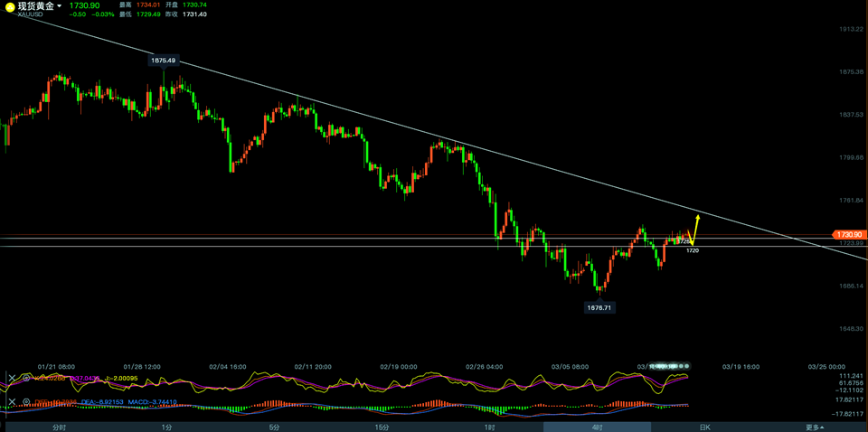Image resolution: width=868 pixels, height=432 pixels.
Task: Select the 5分 timeframe tab
Action: (x=274, y=427)
